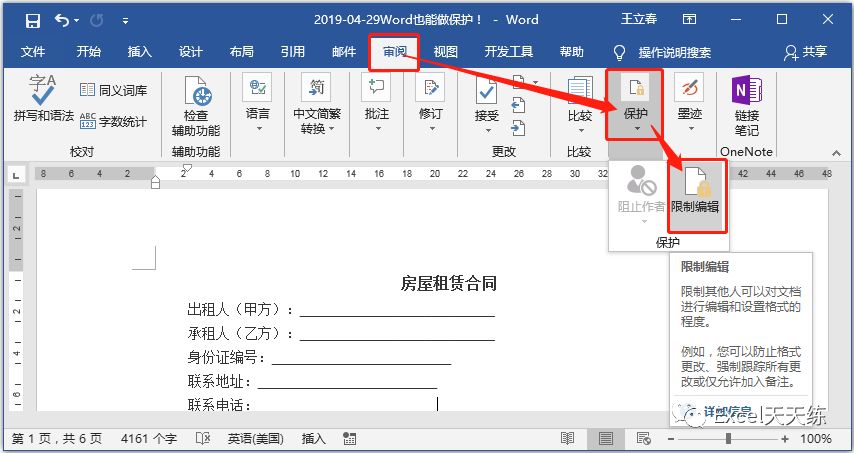Switch to the 插入 tab
The width and height of the screenshot is (854, 453).
pos(139,52)
